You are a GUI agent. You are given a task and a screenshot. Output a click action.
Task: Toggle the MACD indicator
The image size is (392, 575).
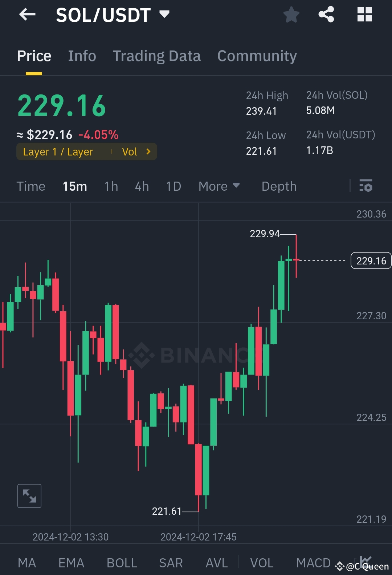[x=314, y=562]
